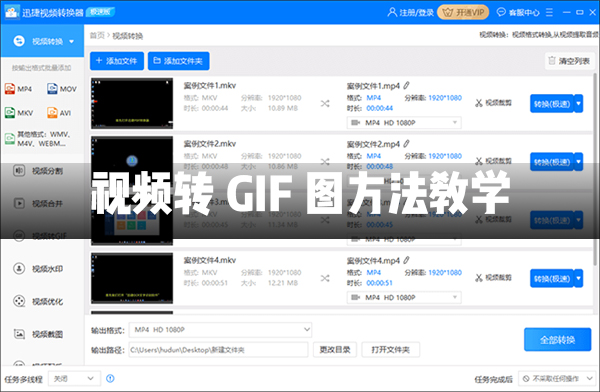Screen dimensions: 600x392
Task: Select the 案例文件4.mkv thumbnail
Action: (132, 278)
